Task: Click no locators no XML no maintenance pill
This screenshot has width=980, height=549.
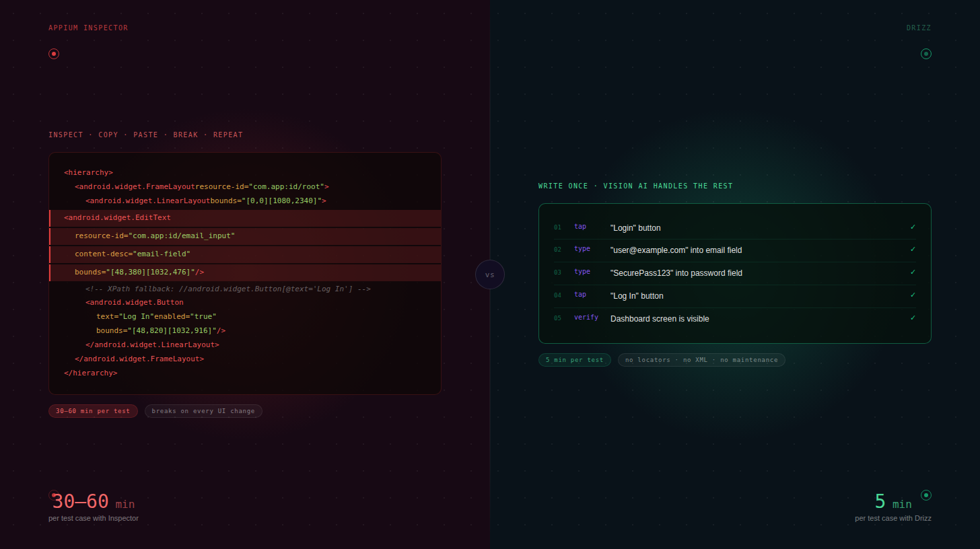Action: (701, 360)
